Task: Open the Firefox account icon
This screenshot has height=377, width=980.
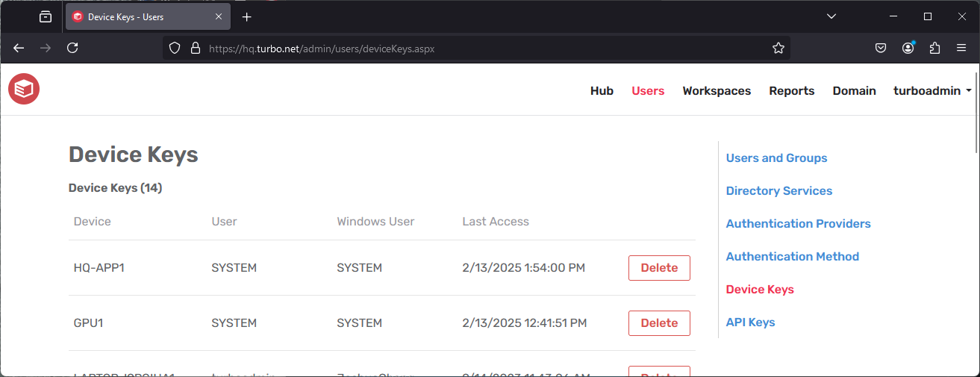Action: tap(908, 48)
